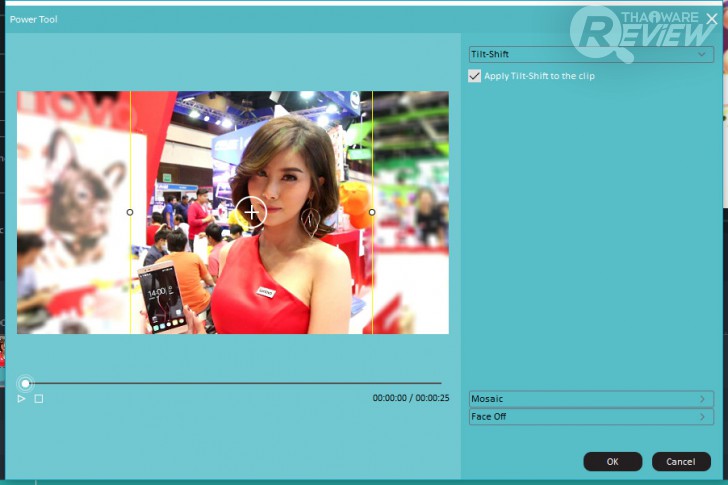728x485 pixels.
Task: Close the Power Tool window
Action: 711,19
